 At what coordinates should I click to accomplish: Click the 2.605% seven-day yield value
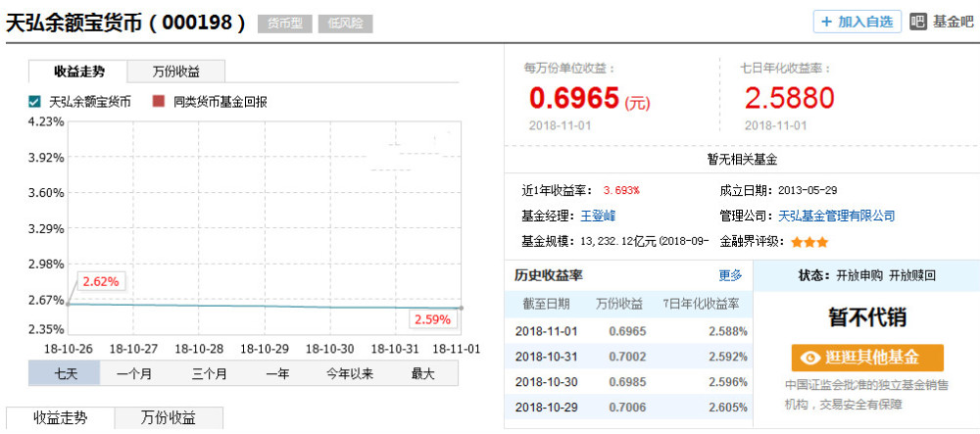point(728,408)
